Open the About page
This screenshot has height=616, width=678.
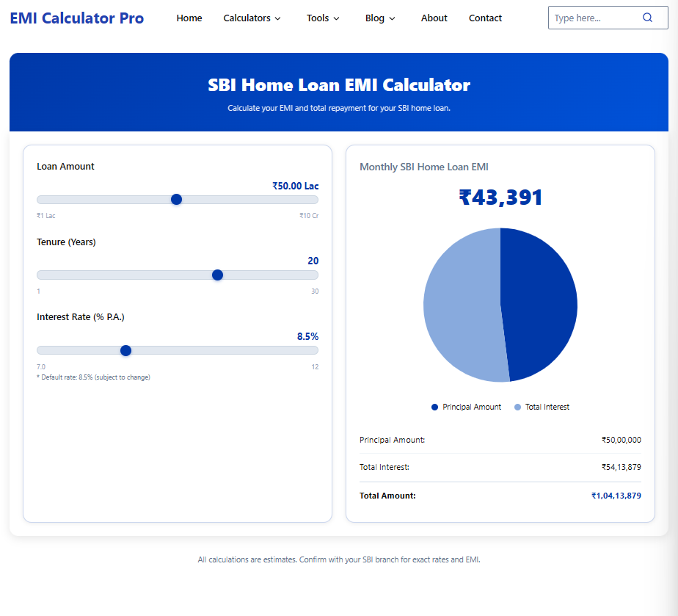coord(434,18)
